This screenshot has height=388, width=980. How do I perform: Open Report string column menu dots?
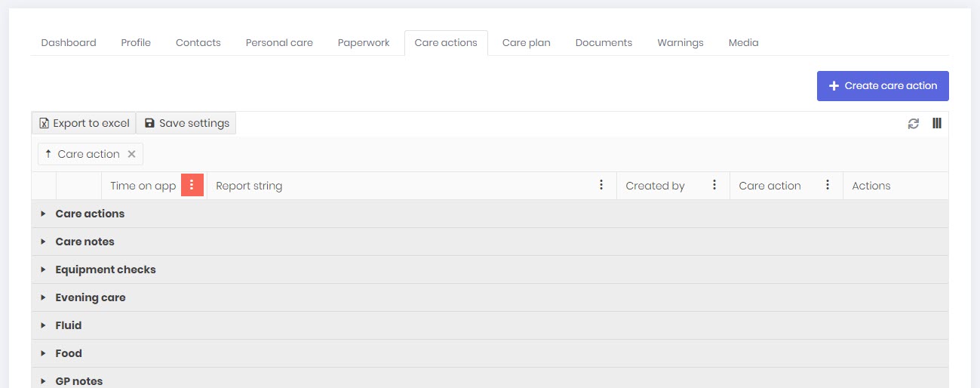coord(601,185)
